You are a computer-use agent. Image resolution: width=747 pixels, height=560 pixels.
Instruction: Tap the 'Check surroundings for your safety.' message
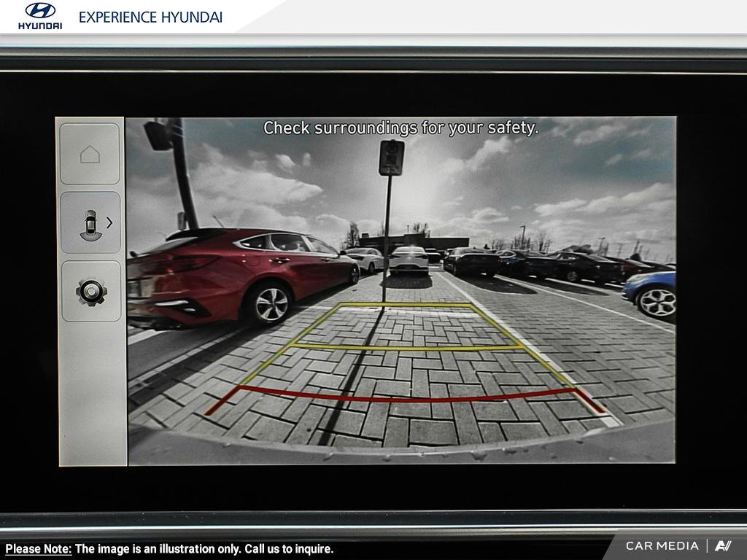click(400, 128)
